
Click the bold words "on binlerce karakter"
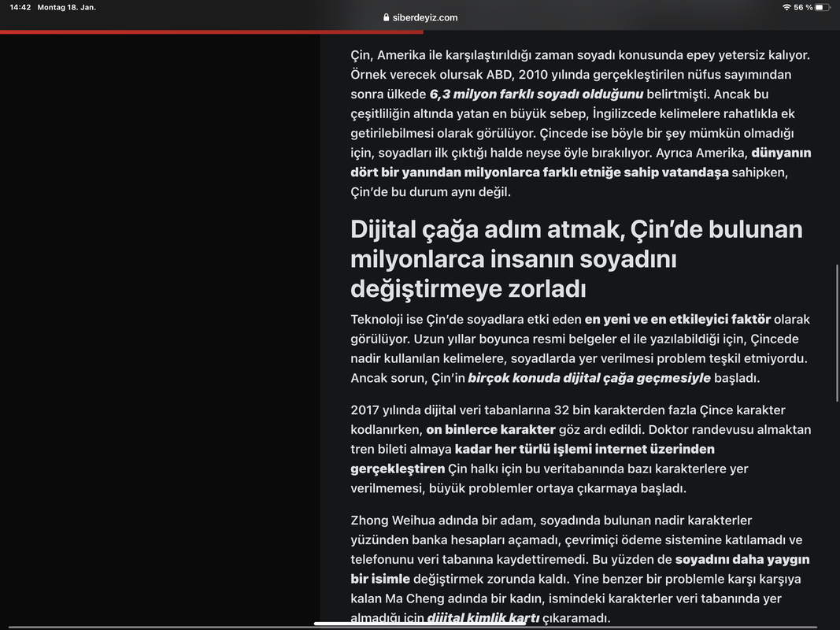490,430
